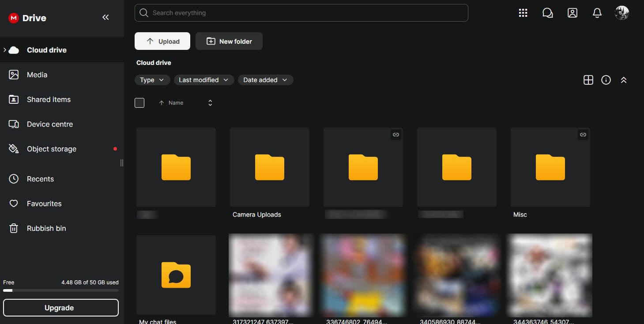Go to Media section
The image size is (644, 324).
[x=62, y=75]
